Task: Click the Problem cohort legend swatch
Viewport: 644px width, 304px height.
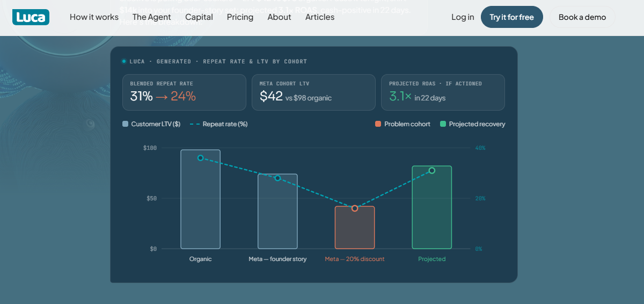Action: coord(378,124)
